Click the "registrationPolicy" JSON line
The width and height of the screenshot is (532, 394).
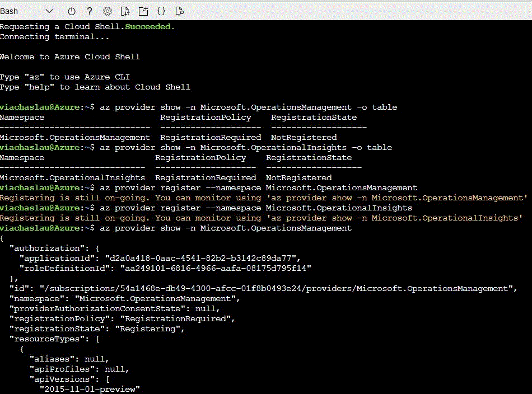[x=122, y=319]
